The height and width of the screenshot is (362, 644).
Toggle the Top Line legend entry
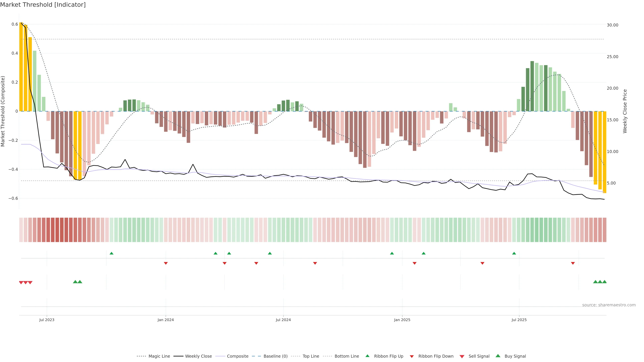coord(311,356)
